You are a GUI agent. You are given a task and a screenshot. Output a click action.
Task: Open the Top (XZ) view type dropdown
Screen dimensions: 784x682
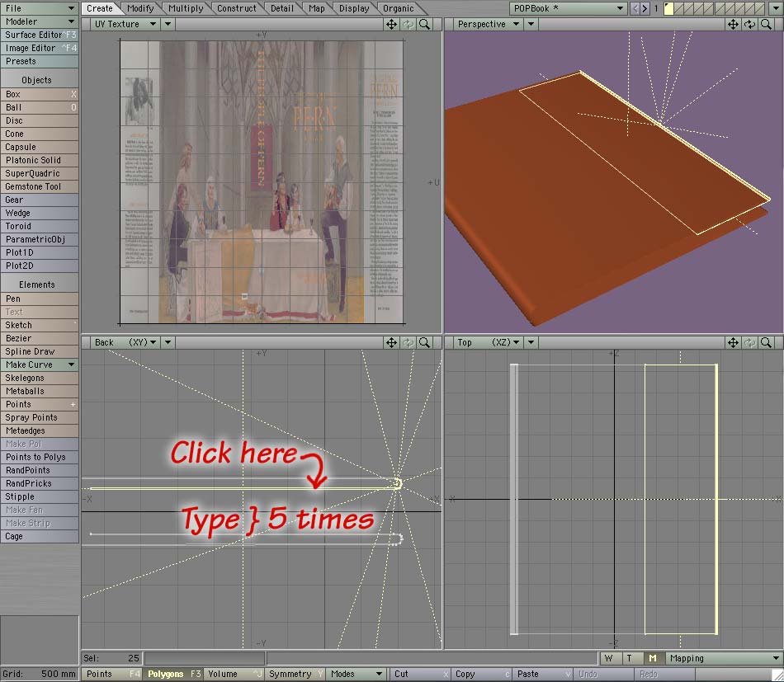488,342
